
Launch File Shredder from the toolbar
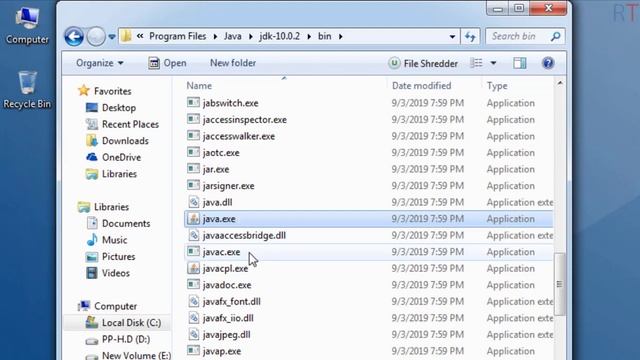point(423,63)
